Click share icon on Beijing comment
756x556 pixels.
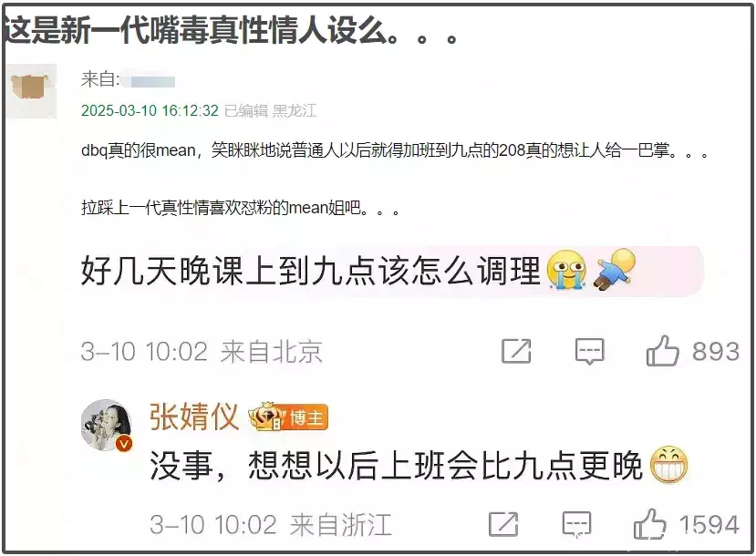click(x=516, y=351)
